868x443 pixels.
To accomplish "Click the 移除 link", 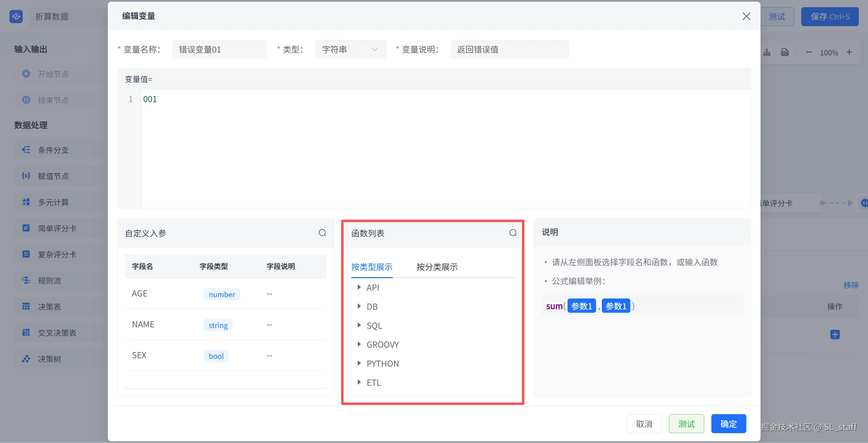I will click(851, 285).
